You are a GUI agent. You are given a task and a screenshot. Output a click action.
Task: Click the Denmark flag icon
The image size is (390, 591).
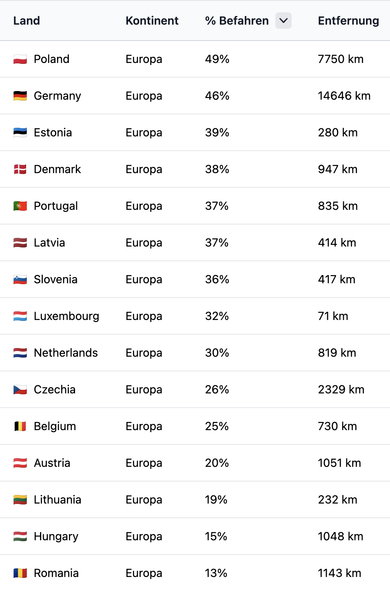tap(20, 169)
